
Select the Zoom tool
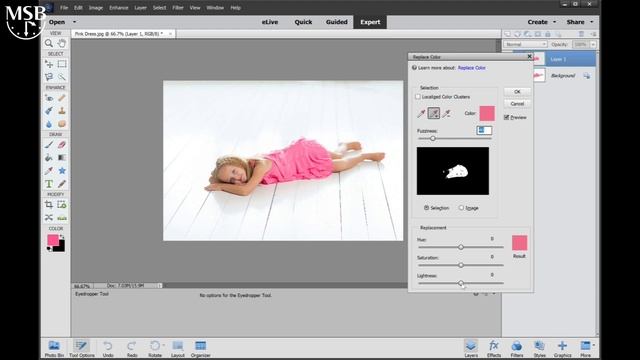pyautogui.click(x=49, y=43)
